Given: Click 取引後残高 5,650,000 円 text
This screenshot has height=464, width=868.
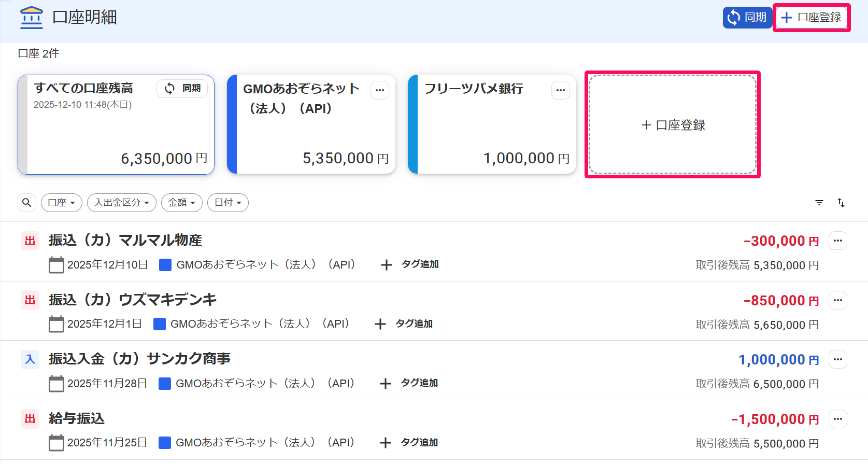Looking at the screenshot, I should pos(757,325).
